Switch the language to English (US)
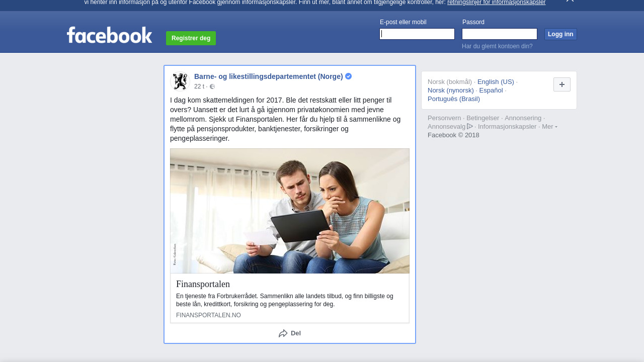This screenshot has height=362, width=644. tap(496, 82)
